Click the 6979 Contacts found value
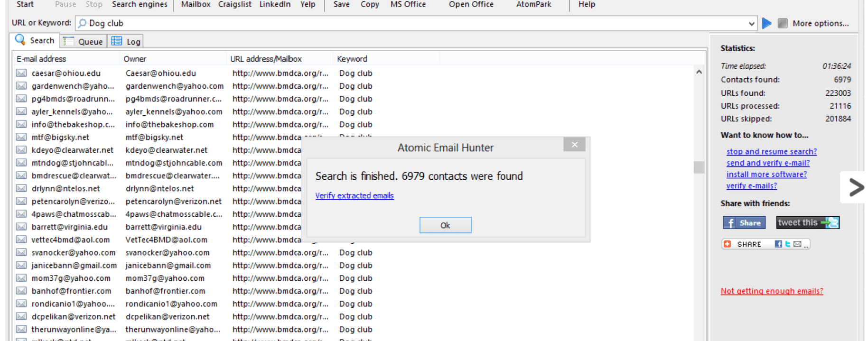Screen dimensions: 868x341 pyautogui.click(x=842, y=80)
